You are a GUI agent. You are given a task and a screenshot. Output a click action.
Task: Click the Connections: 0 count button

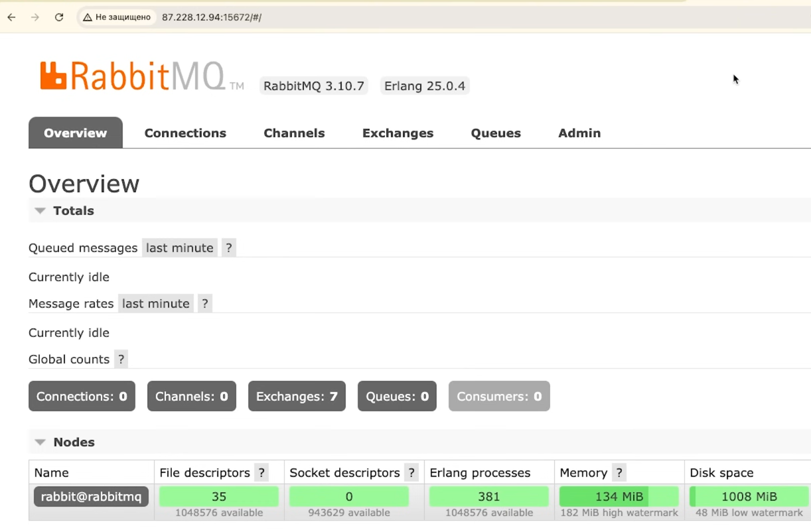tap(82, 396)
